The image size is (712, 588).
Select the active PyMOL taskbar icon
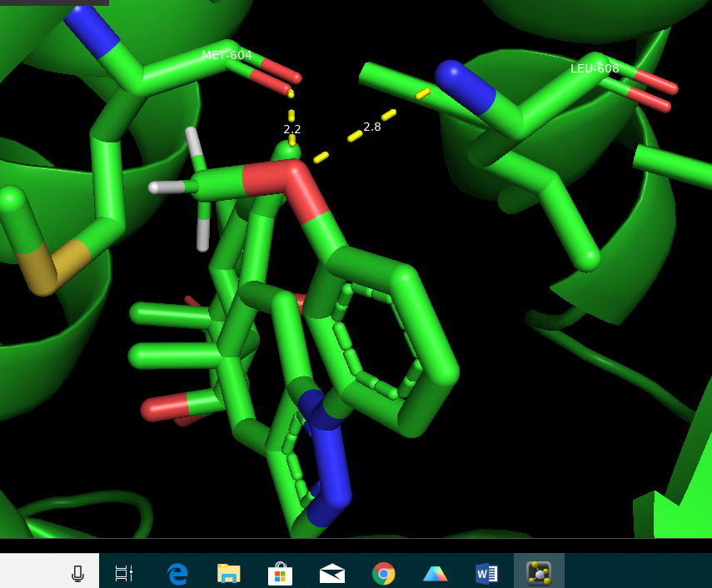tap(539, 573)
